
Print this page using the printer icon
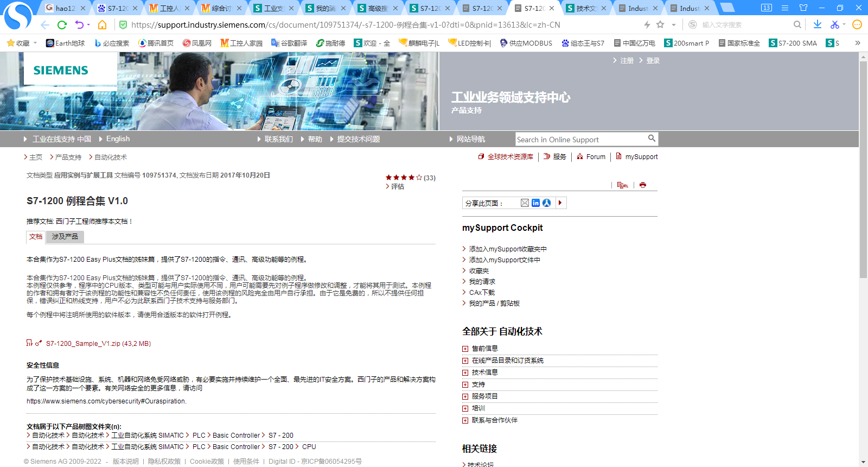tap(643, 185)
